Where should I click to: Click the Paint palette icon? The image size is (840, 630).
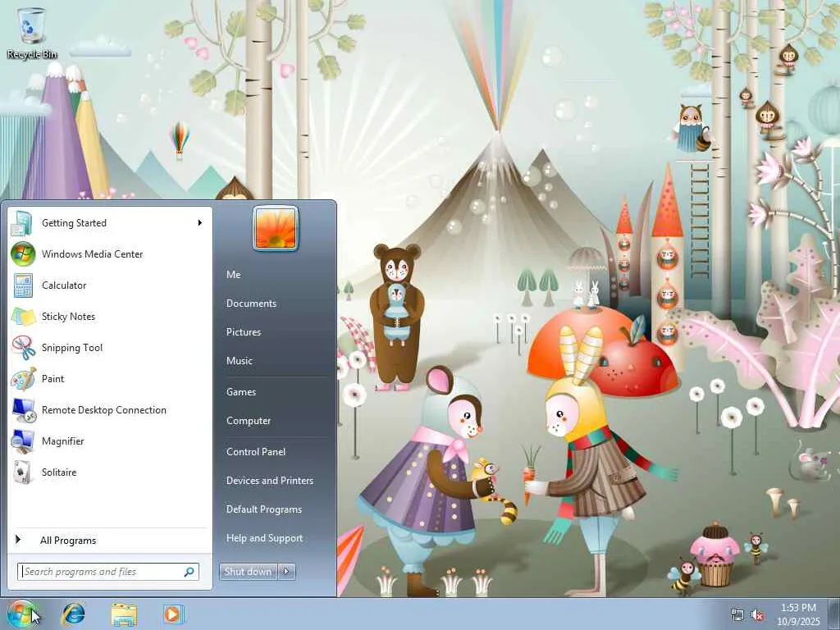[x=23, y=379]
